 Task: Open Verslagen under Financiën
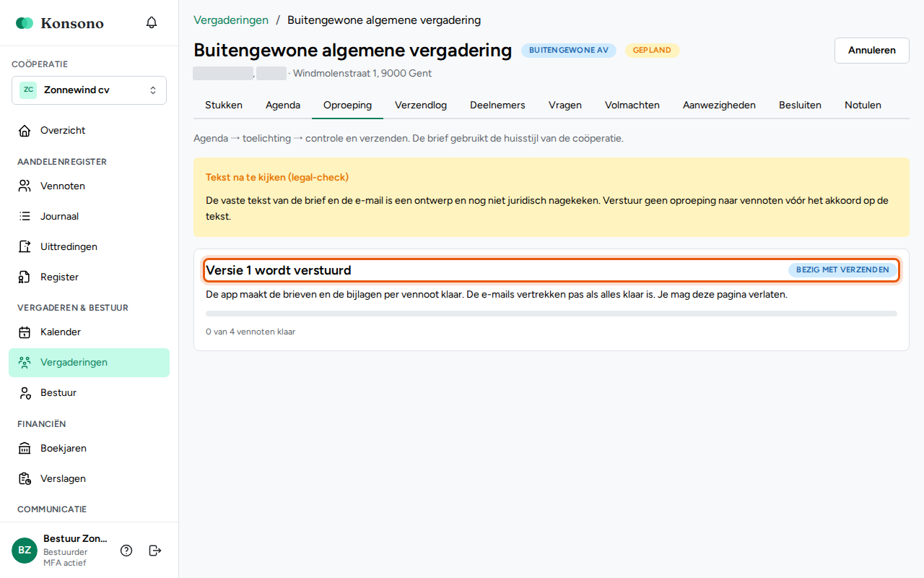click(89, 478)
